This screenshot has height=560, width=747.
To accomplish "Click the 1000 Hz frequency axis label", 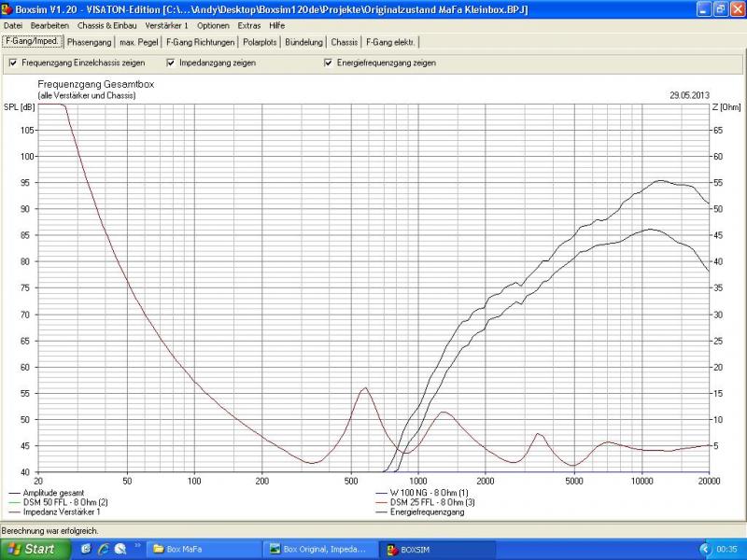I will (418, 481).
